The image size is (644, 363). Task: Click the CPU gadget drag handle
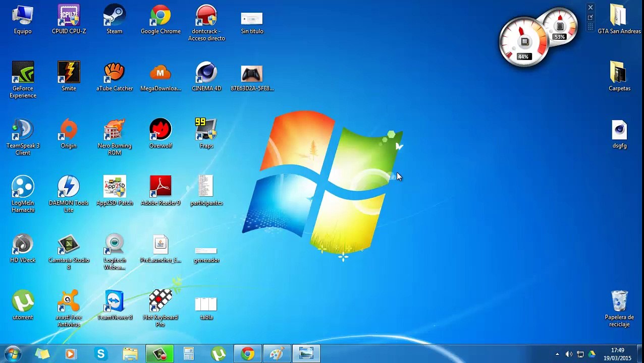590,27
